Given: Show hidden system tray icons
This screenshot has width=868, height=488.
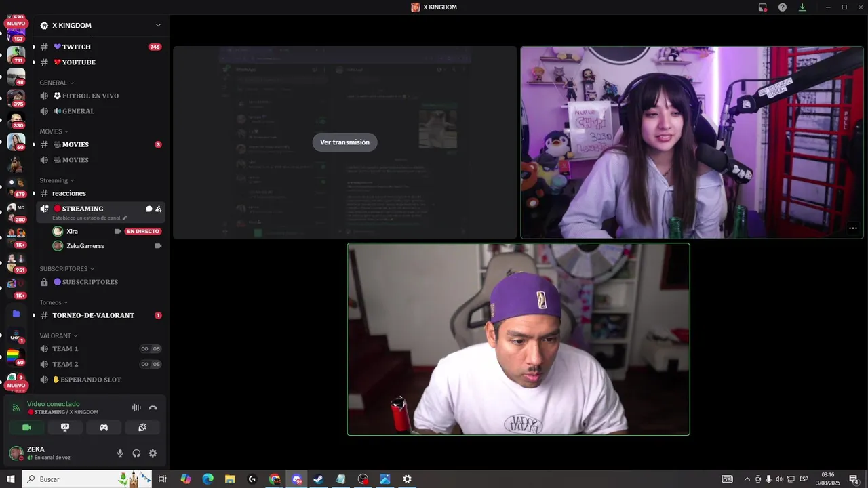Looking at the screenshot, I should click(x=747, y=479).
